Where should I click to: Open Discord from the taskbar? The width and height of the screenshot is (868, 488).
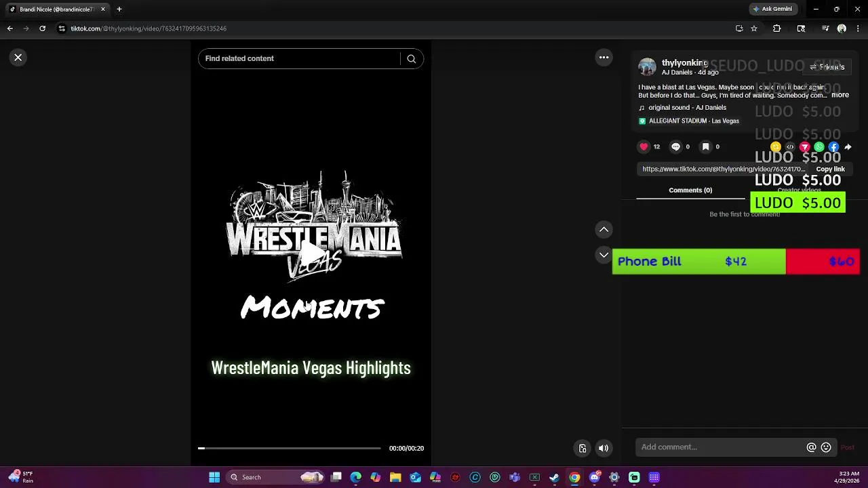coord(595,477)
